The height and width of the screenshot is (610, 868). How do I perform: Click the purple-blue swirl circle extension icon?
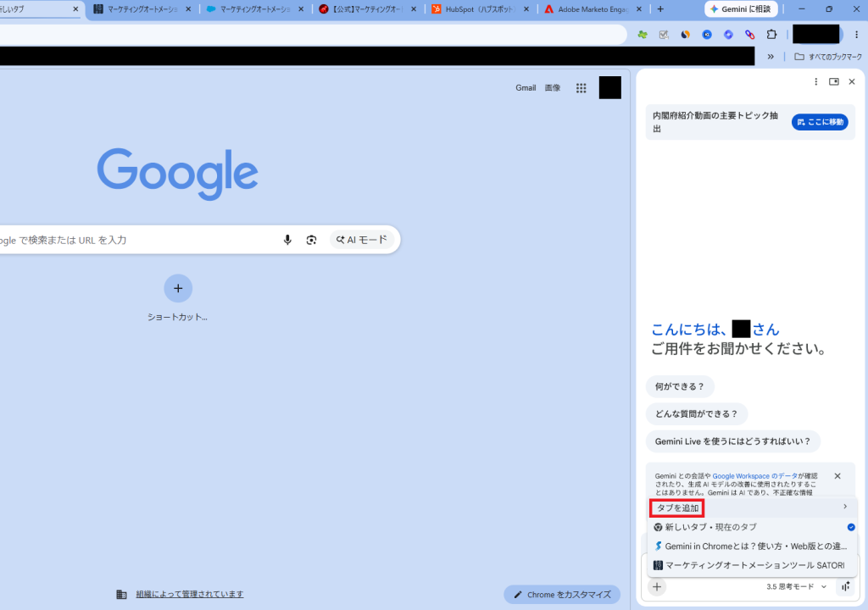728,35
